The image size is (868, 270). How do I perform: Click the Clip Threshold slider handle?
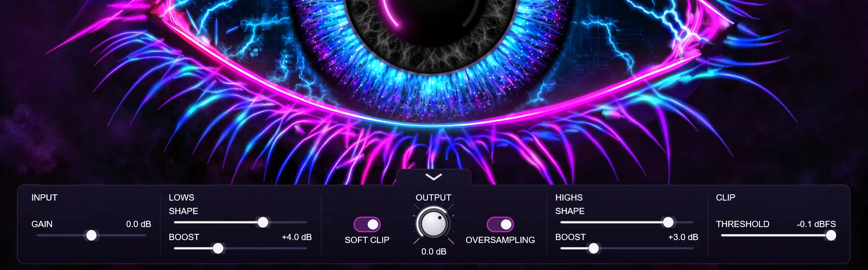831,235
